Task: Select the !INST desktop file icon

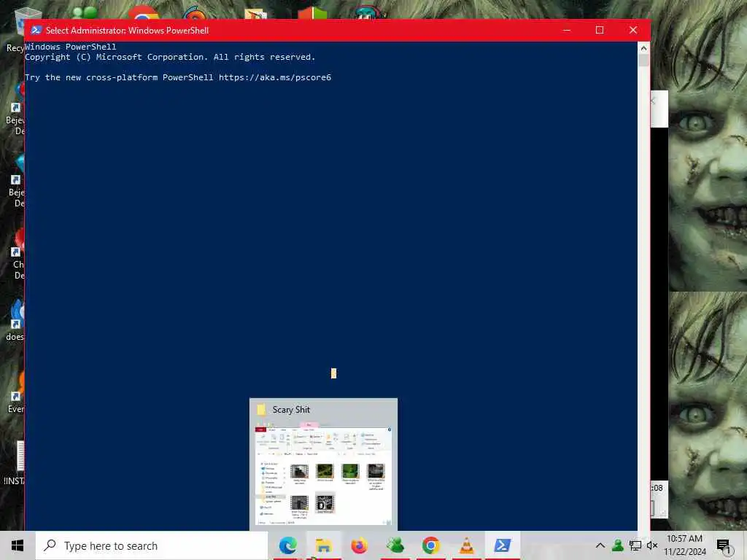Action: [14, 463]
